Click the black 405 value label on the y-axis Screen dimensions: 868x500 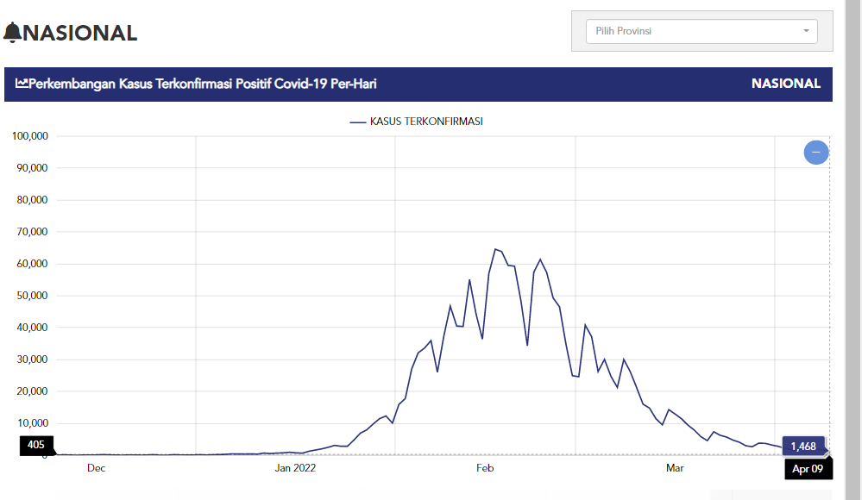point(36,445)
